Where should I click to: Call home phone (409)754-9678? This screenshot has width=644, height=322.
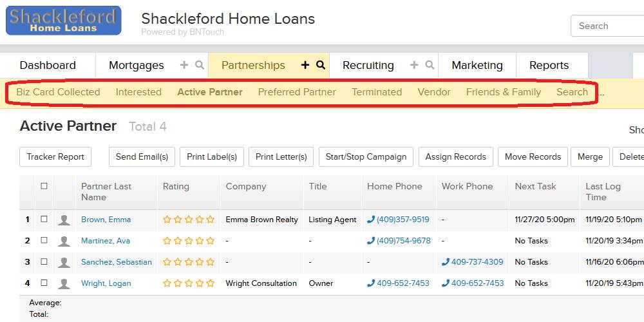click(399, 241)
